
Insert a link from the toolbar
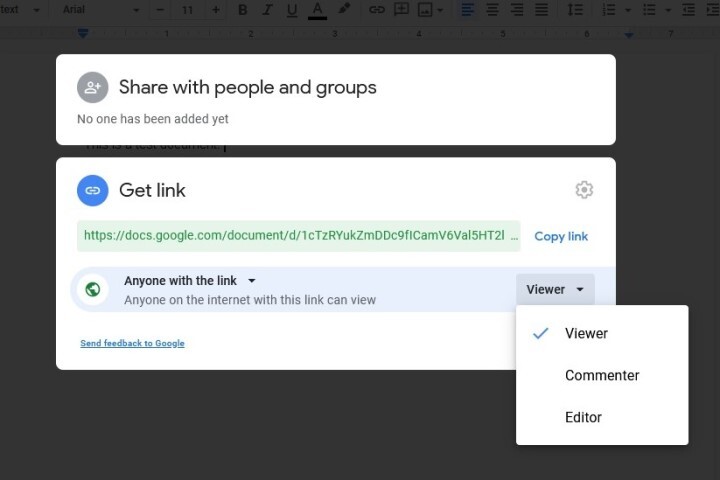pyautogui.click(x=377, y=10)
